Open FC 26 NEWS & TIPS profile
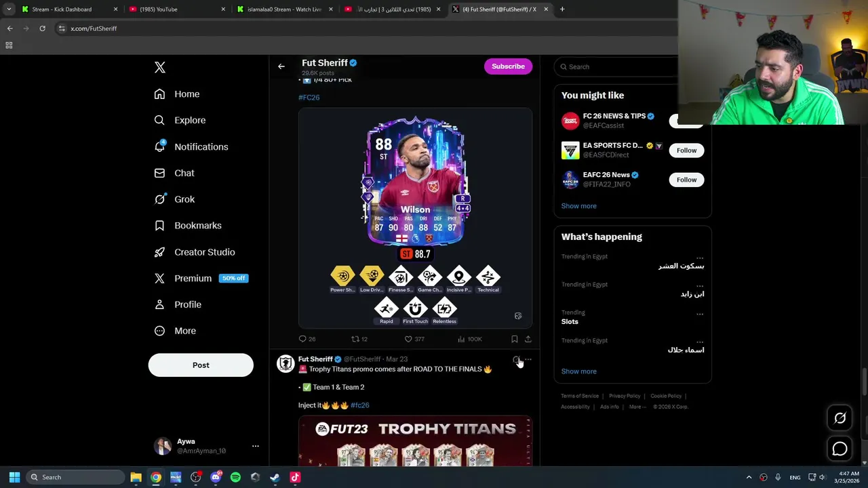This screenshot has height=488, width=868. (614, 116)
